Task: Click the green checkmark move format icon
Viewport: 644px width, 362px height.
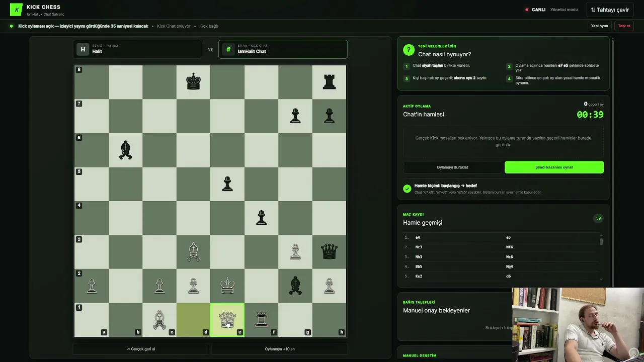Action: click(407, 189)
